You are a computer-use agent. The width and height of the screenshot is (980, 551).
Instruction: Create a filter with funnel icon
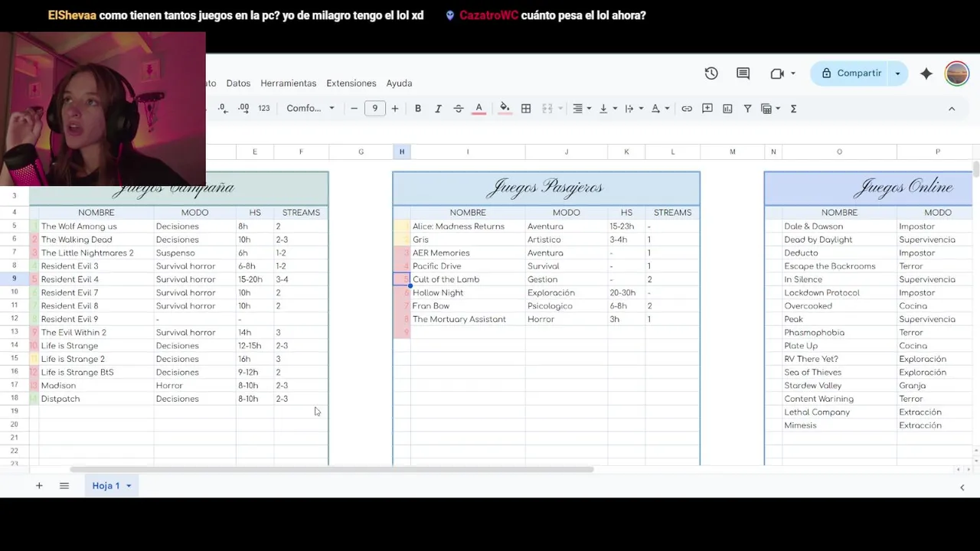tap(747, 109)
